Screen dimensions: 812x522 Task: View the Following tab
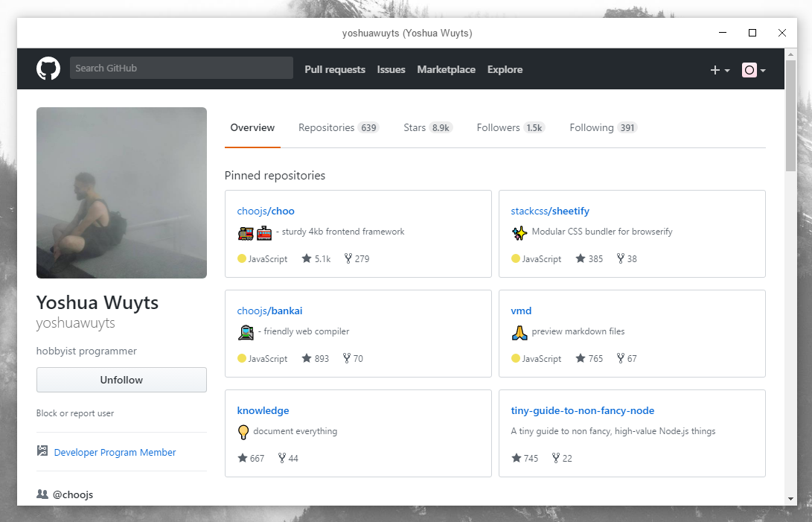click(604, 127)
